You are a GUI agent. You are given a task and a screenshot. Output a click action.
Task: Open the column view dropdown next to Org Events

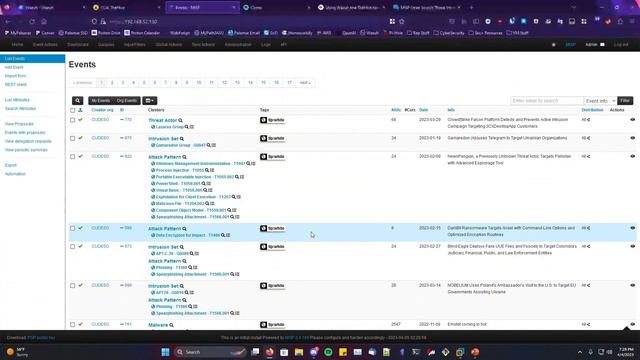point(149,100)
